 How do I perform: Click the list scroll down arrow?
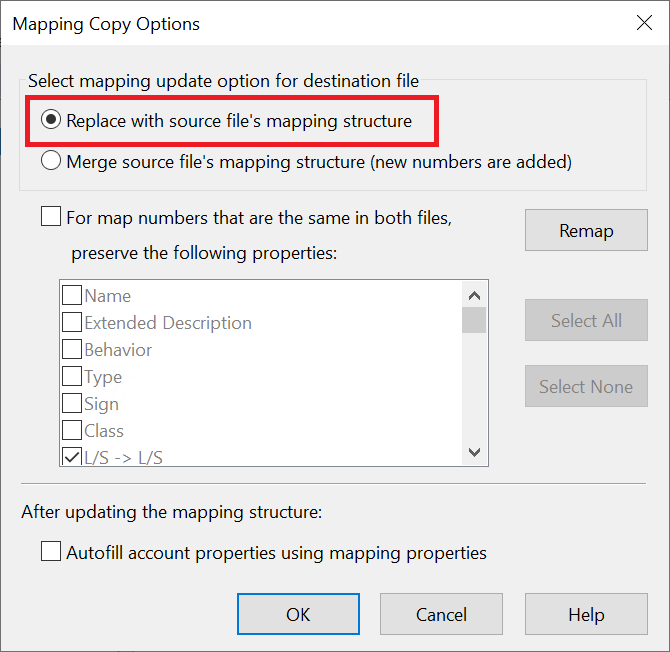(x=474, y=452)
